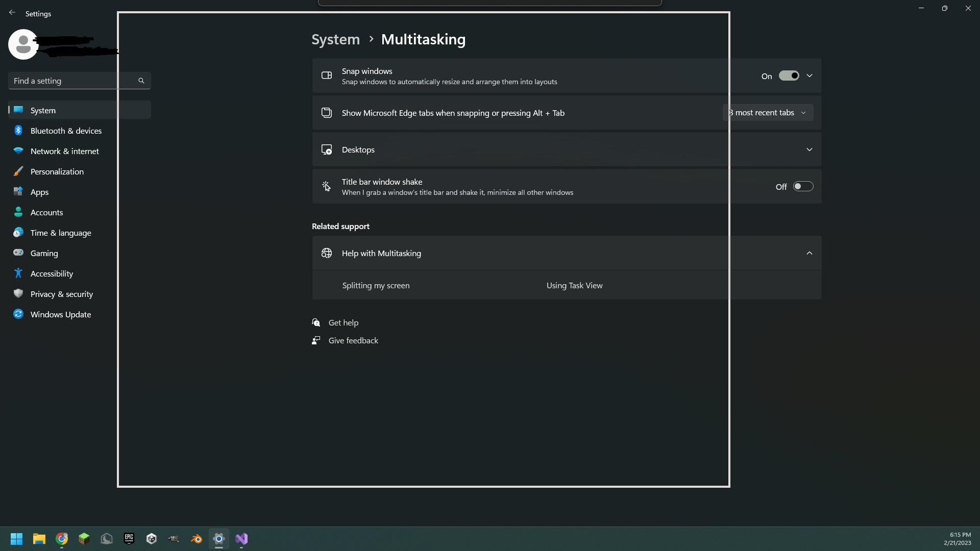Go back with the back arrow

tap(12, 13)
